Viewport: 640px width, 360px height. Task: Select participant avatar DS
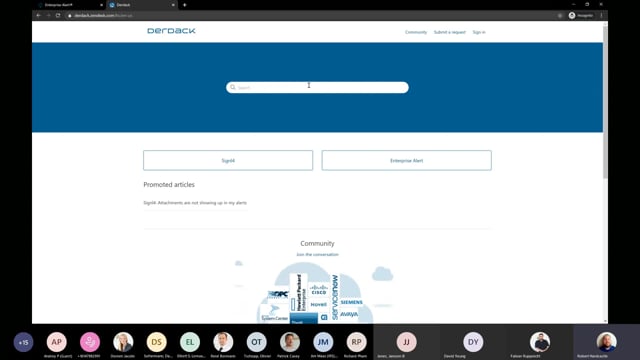tap(156, 342)
